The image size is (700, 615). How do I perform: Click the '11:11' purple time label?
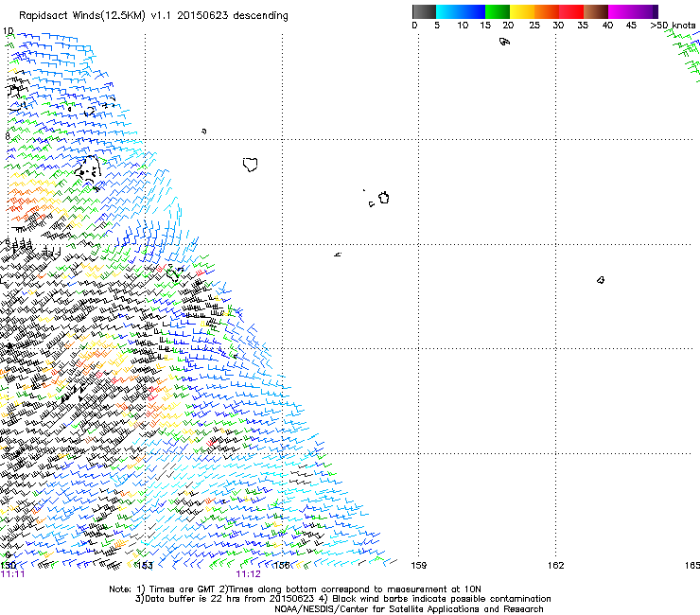[12, 574]
